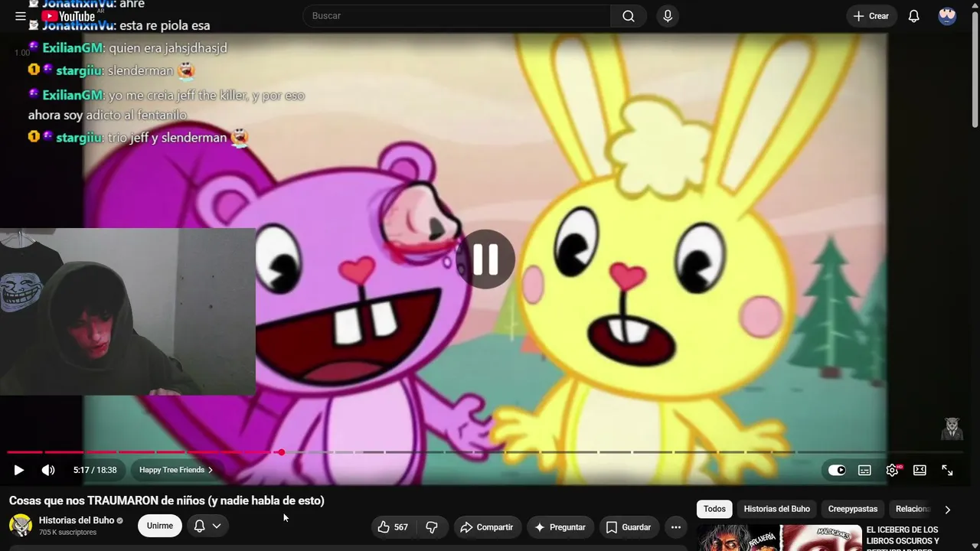The width and height of the screenshot is (980, 551).
Task: Toggle the autoplay switch
Action: [837, 470]
